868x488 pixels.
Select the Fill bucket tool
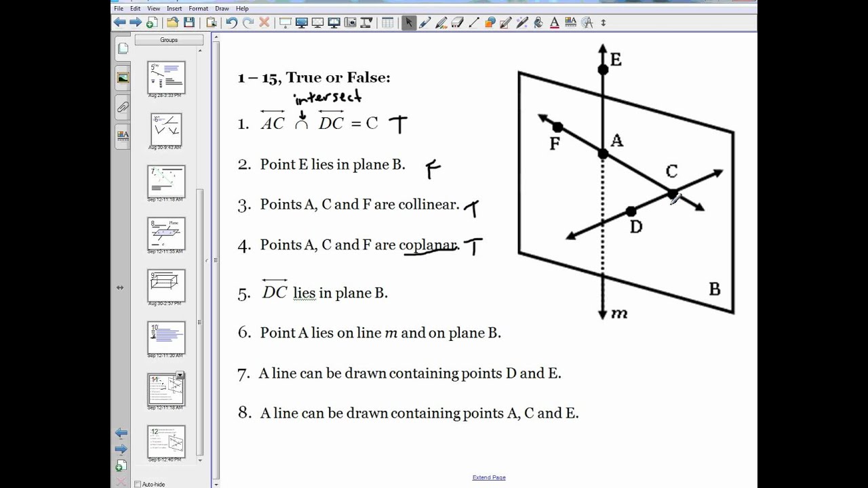pos(538,22)
